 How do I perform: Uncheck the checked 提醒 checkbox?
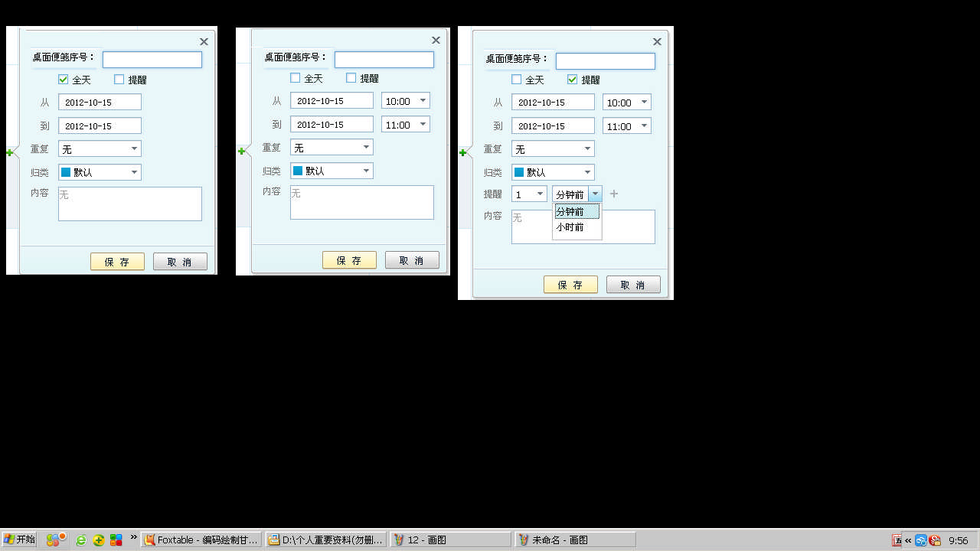pyautogui.click(x=572, y=80)
